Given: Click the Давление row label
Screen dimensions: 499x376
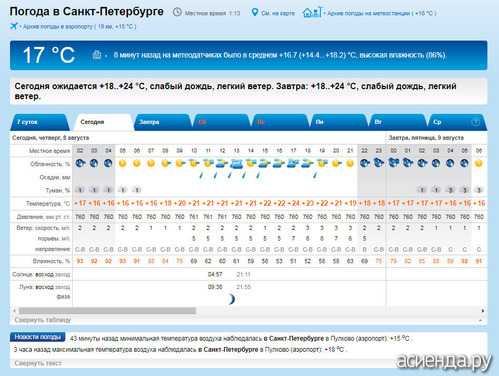Looking at the screenshot, I should click(x=43, y=217).
